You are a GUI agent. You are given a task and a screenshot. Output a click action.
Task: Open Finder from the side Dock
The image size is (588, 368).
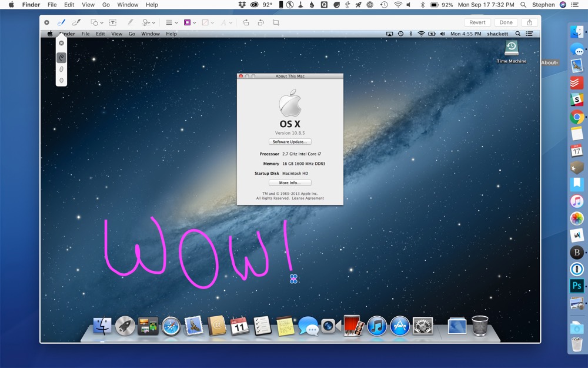(x=577, y=31)
